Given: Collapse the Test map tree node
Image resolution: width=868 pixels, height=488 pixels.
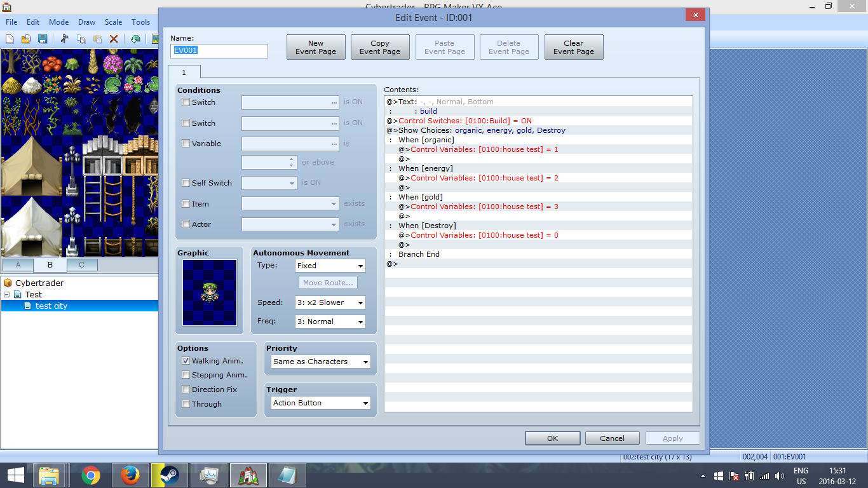Looking at the screenshot, I should [6, 294].
